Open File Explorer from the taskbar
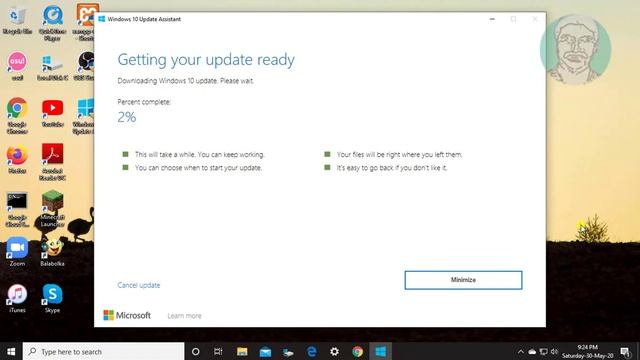This screenshot has height=360, width=640. (x=242, y=351)
